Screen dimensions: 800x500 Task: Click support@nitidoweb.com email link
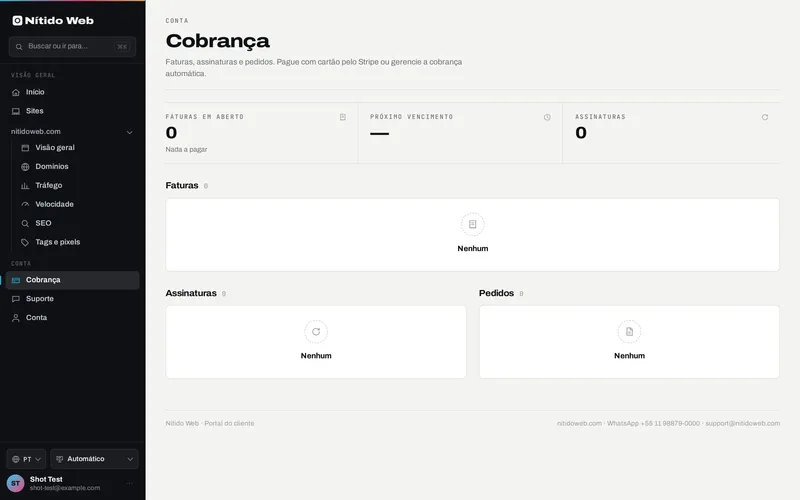coord(742,423)
